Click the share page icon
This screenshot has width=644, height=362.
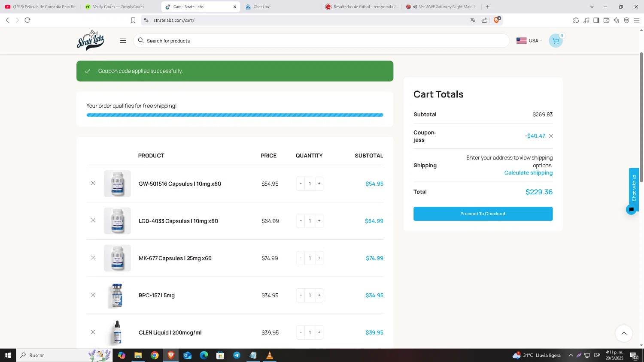(x=484, y=20)
